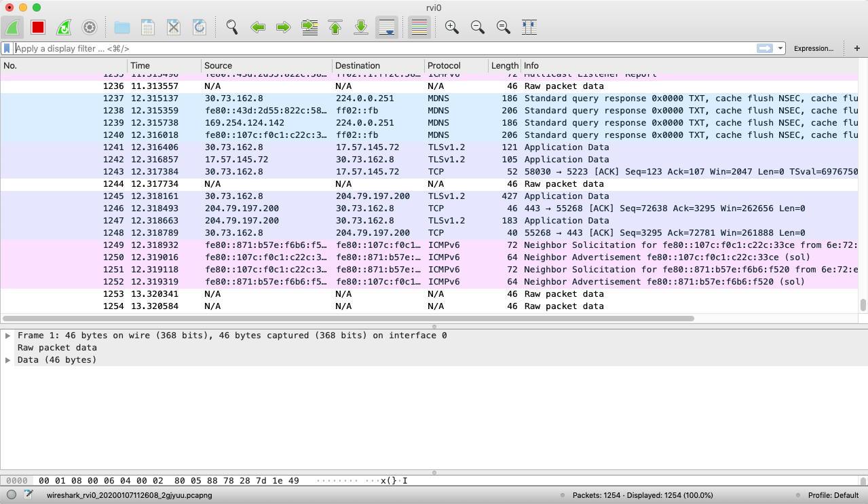This screenshot has width=868, height=504.
Task: Zoom in on packet list text
Action: [x=452, y=27]
